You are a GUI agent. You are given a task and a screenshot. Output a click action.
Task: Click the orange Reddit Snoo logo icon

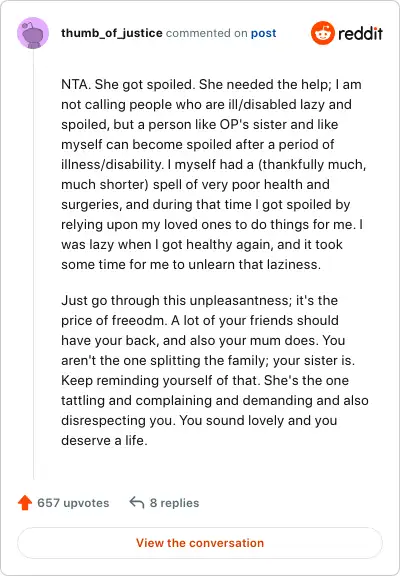click(x=322, y=33)
